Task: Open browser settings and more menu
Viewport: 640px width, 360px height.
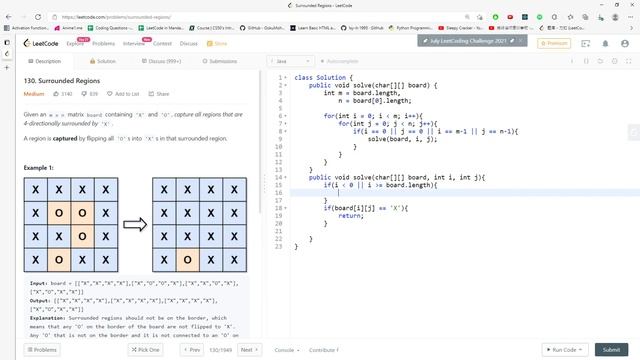Action: pos(631,17)
